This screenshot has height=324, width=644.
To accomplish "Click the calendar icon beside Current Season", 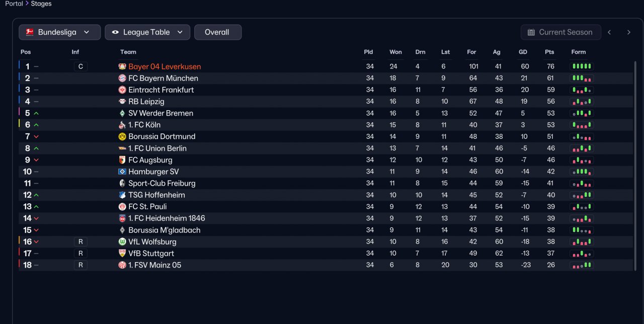I will click(x=531, y=32).
